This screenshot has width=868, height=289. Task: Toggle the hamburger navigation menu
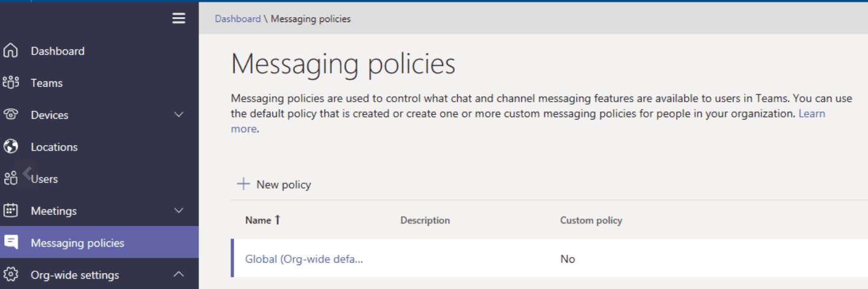(x=178, y=18)
